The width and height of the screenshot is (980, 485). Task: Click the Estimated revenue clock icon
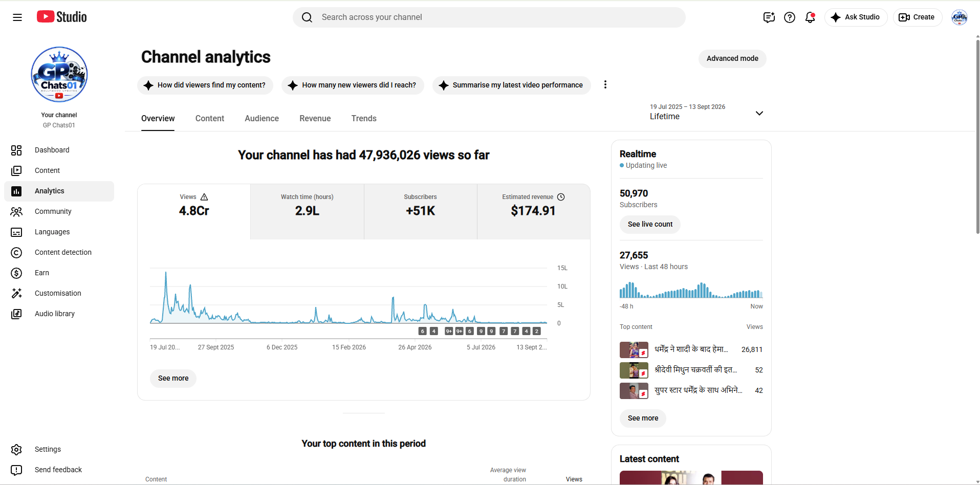click(561, 197)
